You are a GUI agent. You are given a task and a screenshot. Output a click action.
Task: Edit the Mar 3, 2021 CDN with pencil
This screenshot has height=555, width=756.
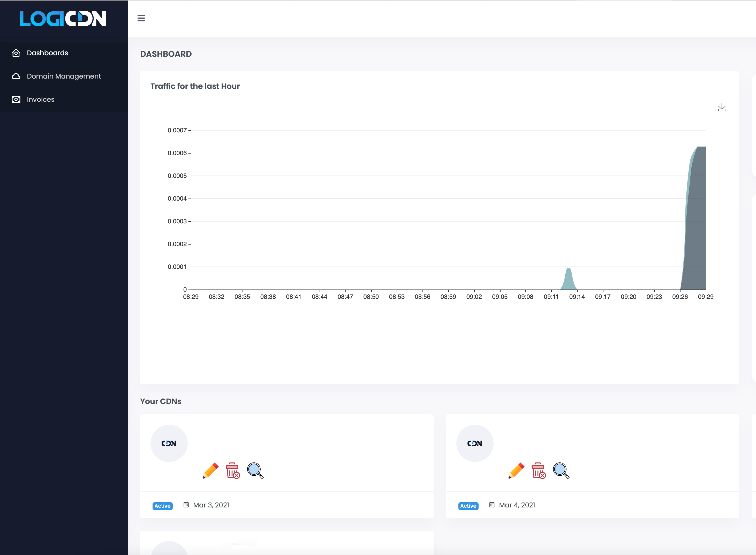pos(211,470)
